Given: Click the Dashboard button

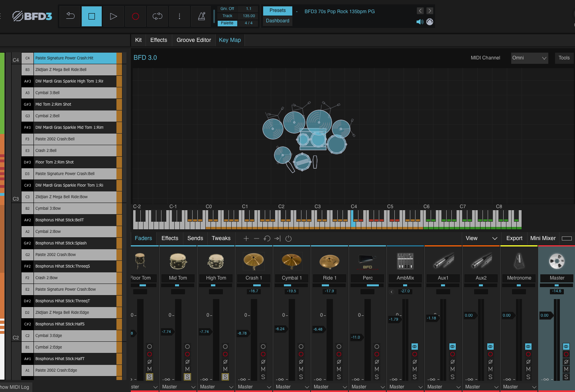Looking at the screenshot, I should (x=278, y=21).
